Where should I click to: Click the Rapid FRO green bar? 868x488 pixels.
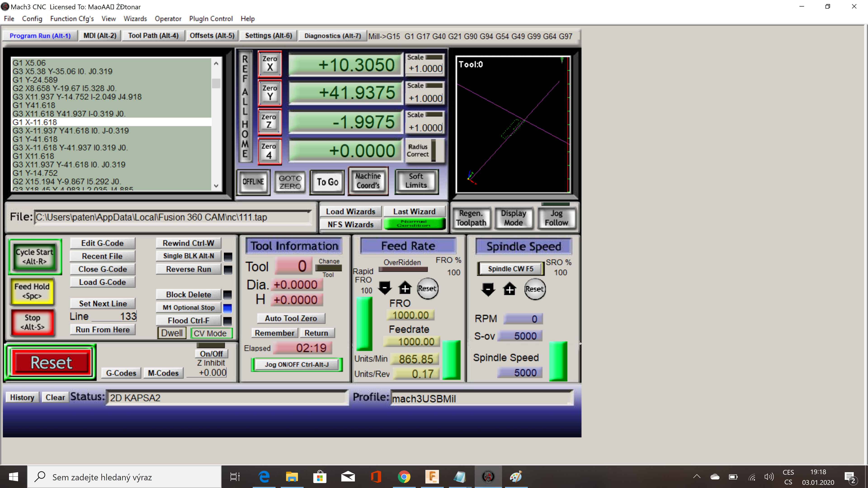click(x=364, y=324)
